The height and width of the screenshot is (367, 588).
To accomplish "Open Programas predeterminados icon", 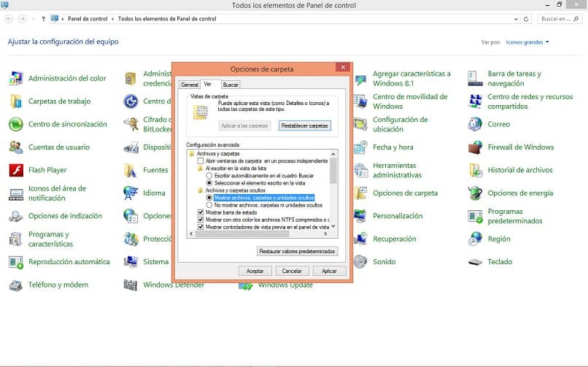I will click(475, 216).
